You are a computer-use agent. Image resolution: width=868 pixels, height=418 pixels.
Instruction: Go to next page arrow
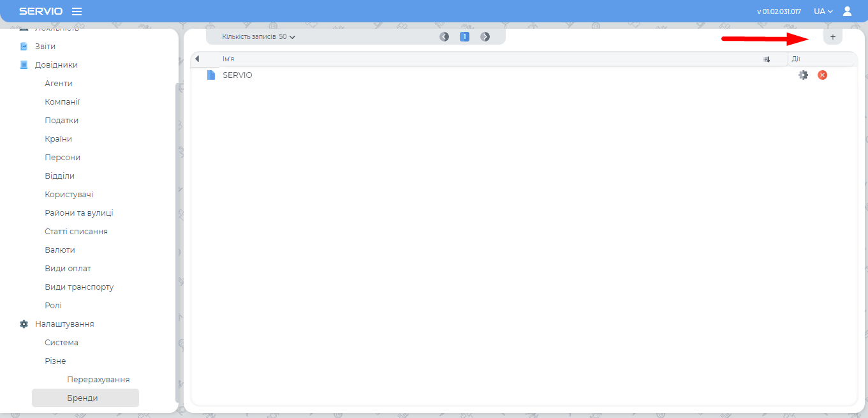pyautogui.click(x=485, y=37)
